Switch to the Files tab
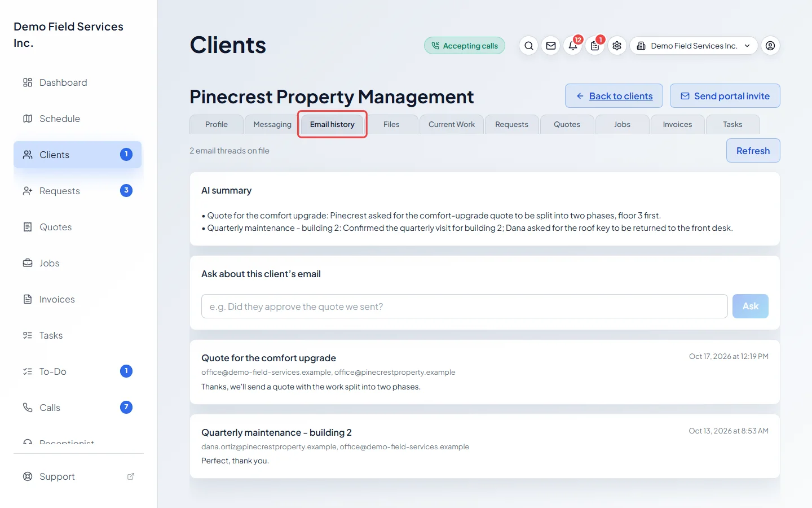Screen dimensions: 812x508 click(x=391, y=124)
